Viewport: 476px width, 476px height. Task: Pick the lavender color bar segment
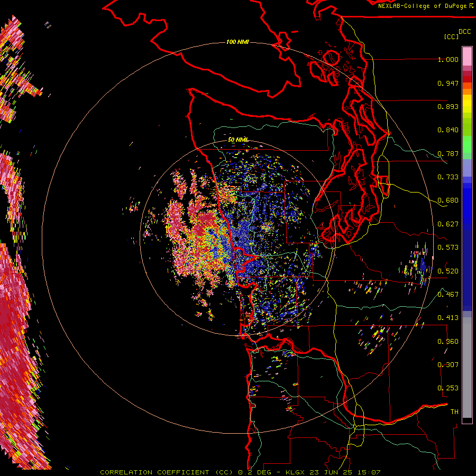467,168
